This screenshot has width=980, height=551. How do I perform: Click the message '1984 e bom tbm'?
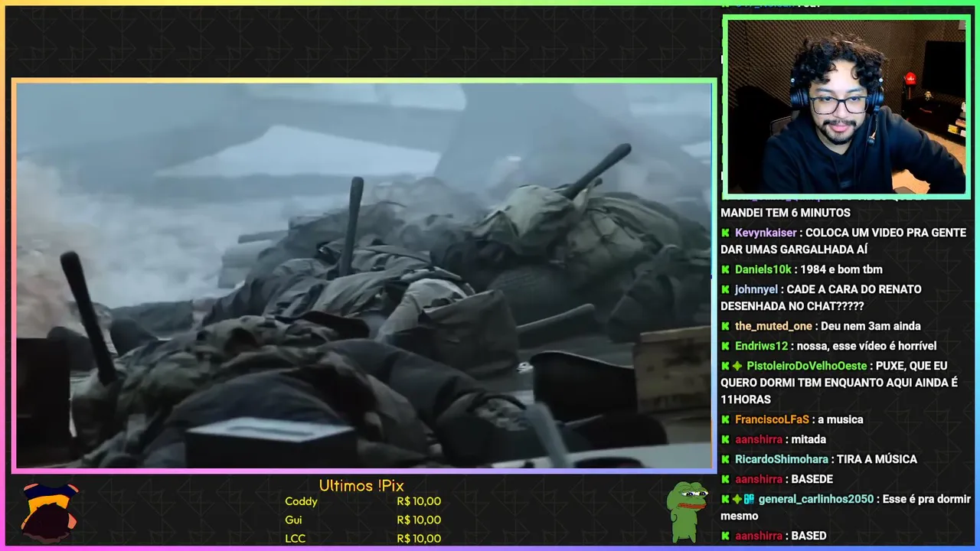(841, 269)
